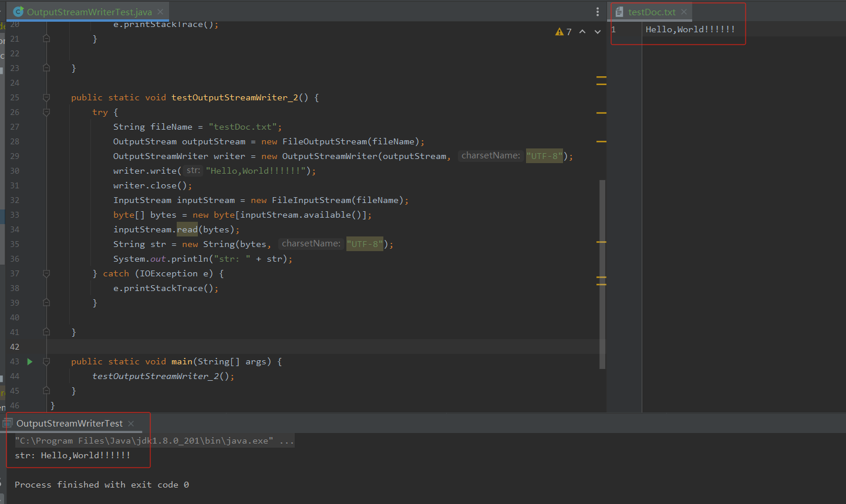Click the main method name on line 43
This screenshot has height=504, width=846.
coord(182,361)
